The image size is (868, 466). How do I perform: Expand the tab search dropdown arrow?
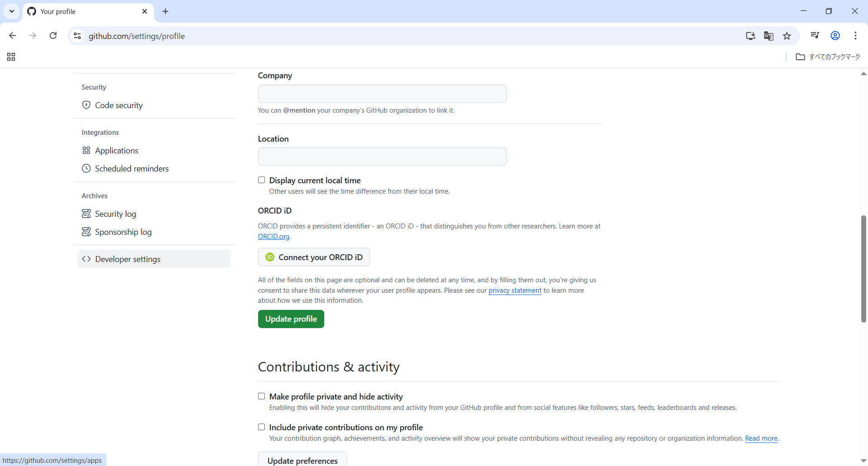pos(12,11)
